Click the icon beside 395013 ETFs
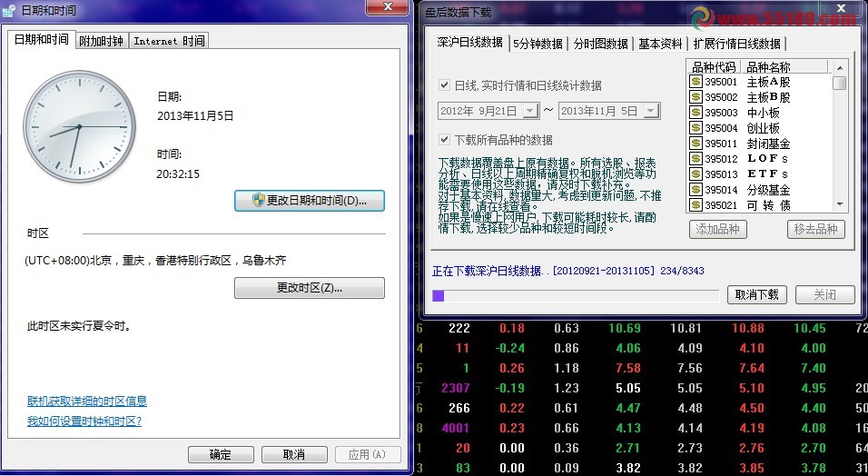868x476 pixels. tap(695, 174)
